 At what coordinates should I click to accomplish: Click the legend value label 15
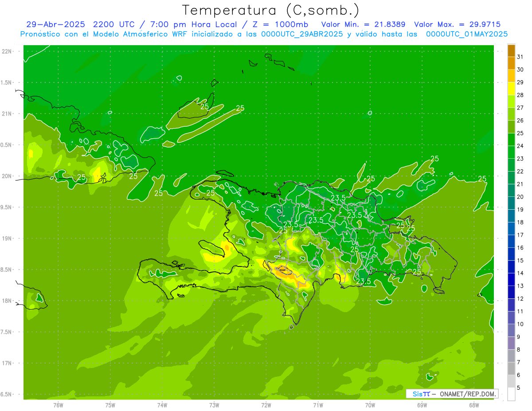point(520,261)
